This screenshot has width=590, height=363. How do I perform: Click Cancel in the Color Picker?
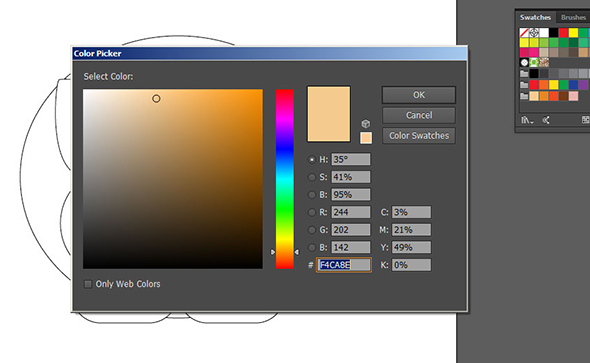tap(419, 115)
